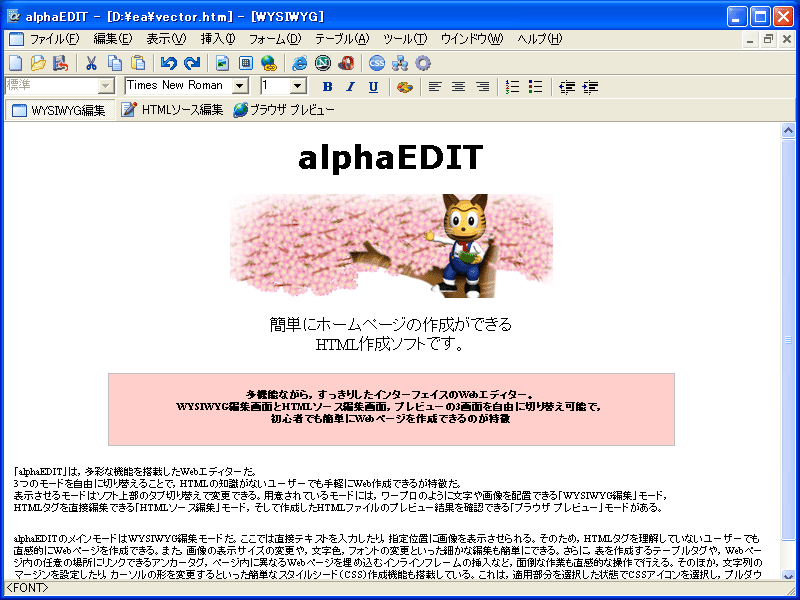Open a file with the folder icon
Screen dimensions: 800x600
[38, 63]
